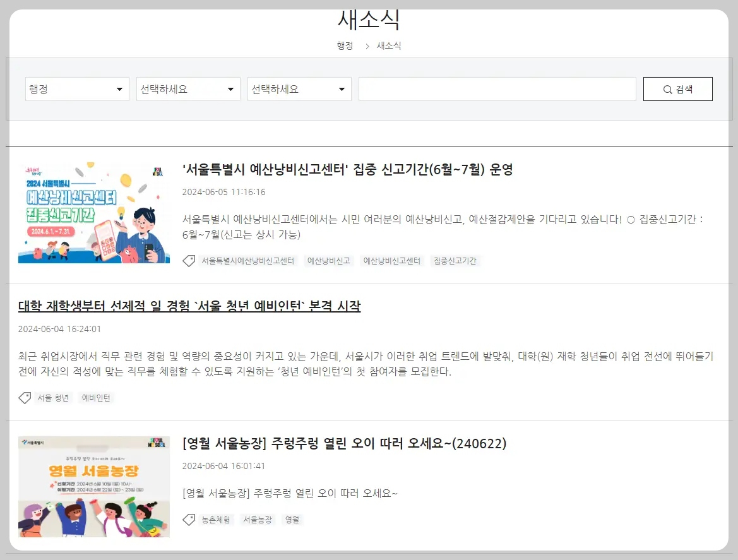Click the 영월 tag
The height and width of the screenshot is (560, 738).
[x=292, y=519]
